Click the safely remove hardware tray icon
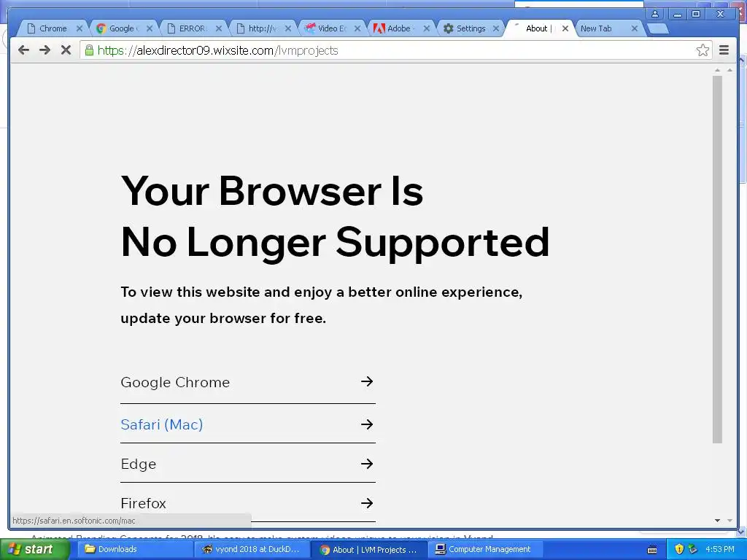Viewport: 747px width, 560px height. 693,549
